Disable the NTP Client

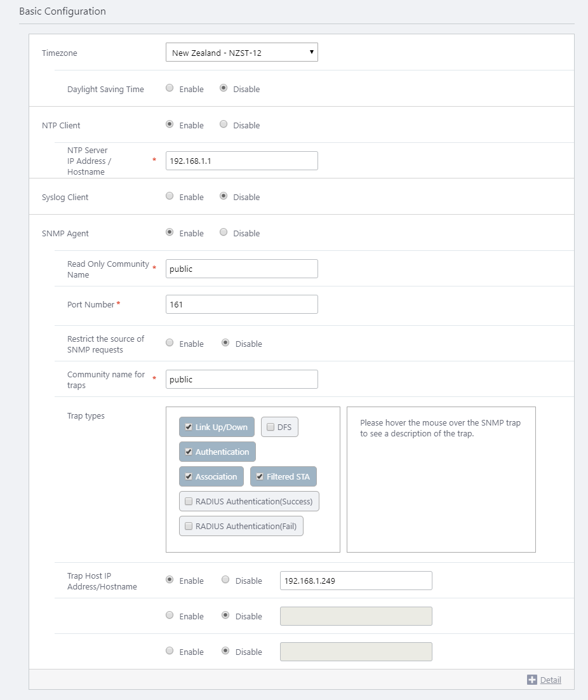(224, 125)
